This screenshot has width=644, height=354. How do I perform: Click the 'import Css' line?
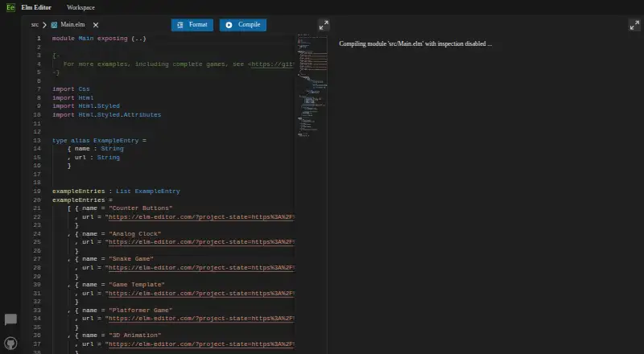click(71, 88)
